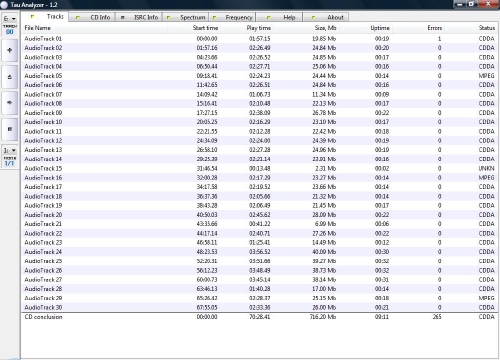This screenshot has width=500, height=360.
Task: Click the plus button in left sidebar
Action: [x=10, y=50]
